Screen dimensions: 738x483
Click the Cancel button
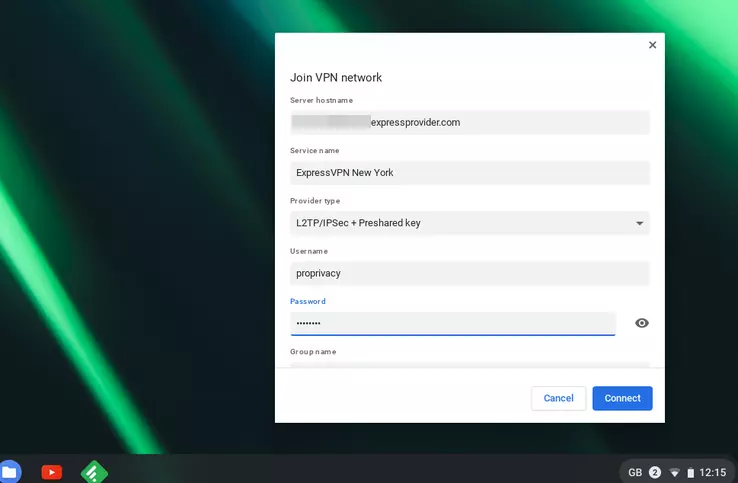point(558,398)
